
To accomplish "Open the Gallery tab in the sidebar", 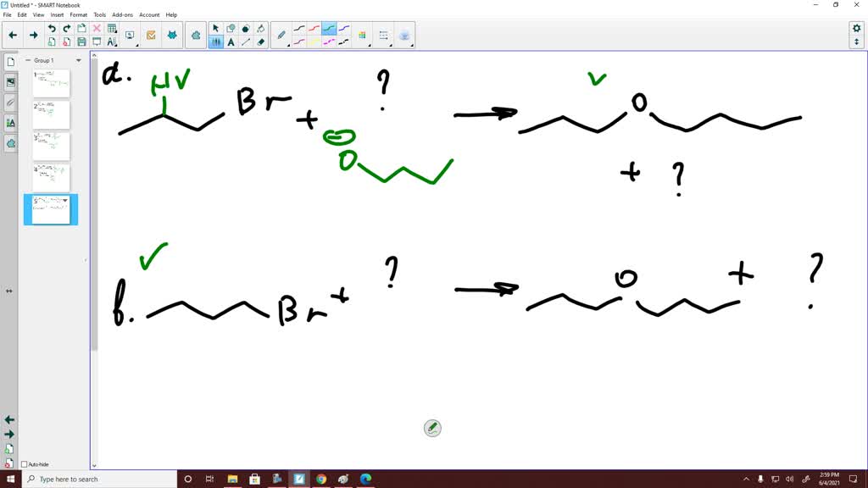I will click(11, 82).
